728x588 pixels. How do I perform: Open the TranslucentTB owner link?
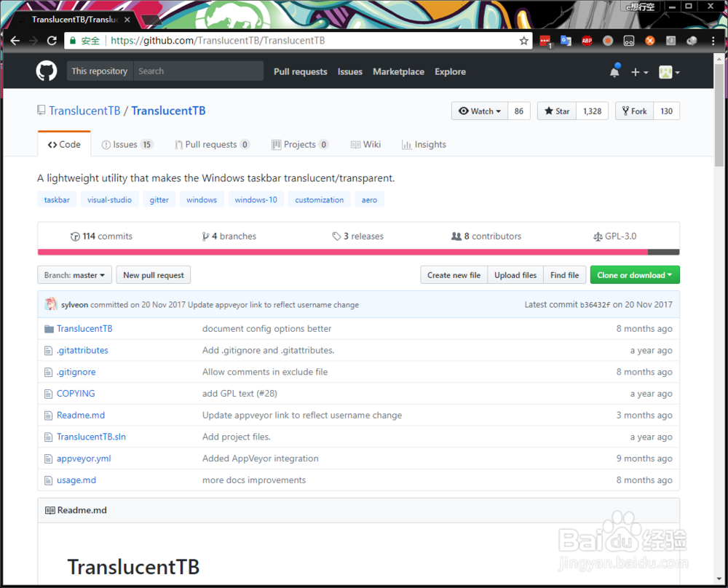pyautogui.click(x=84, y=111)
